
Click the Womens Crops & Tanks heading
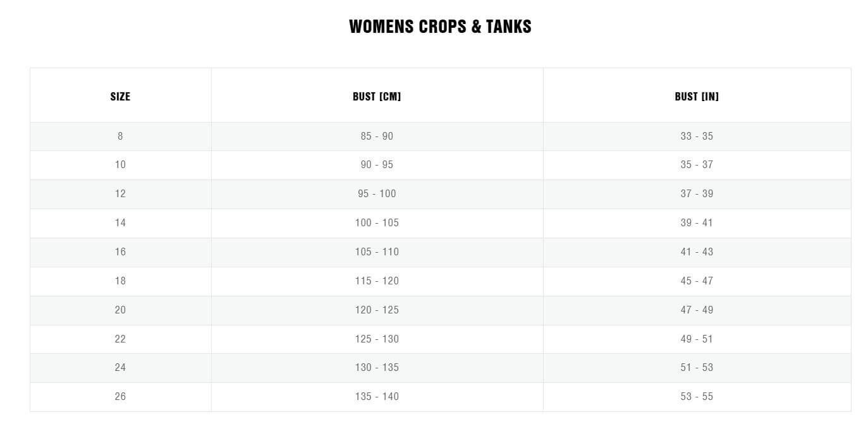point(440,27)
